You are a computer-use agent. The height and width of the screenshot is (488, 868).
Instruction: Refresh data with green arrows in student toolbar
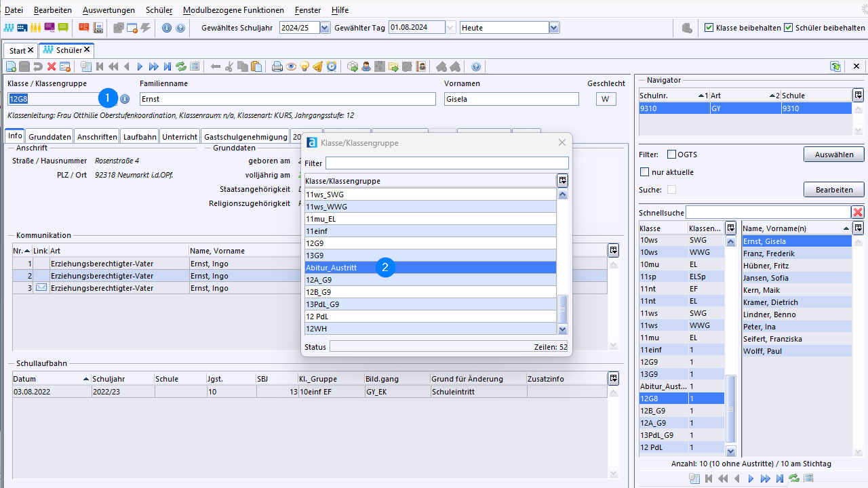(x=181, y=66)
